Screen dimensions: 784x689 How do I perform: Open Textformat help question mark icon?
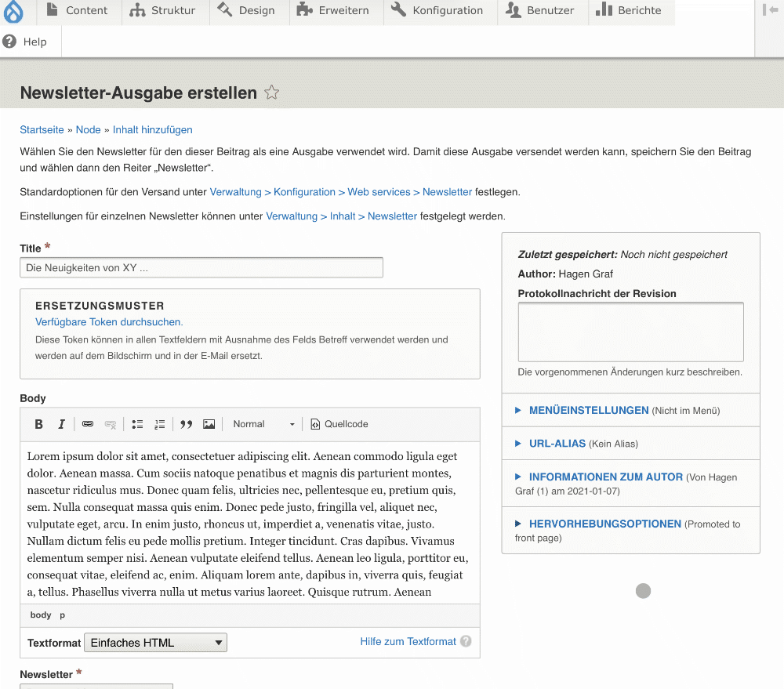pyautogui.click(x=466, y=641)
